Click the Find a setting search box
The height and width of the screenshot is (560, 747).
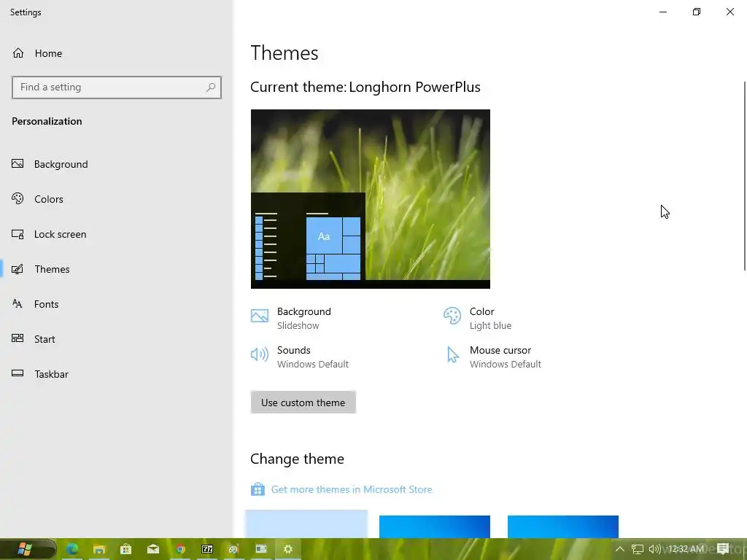(116, 87)
